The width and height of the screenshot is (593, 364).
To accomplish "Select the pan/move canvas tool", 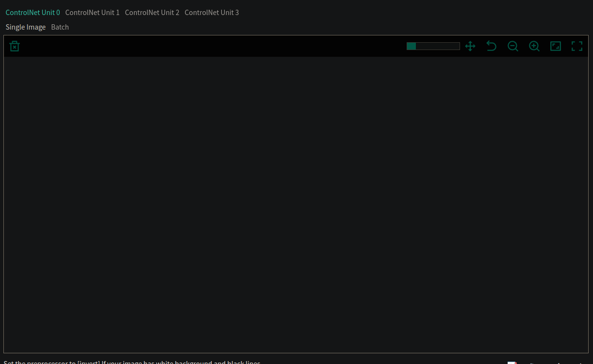I will coord(470,46).
